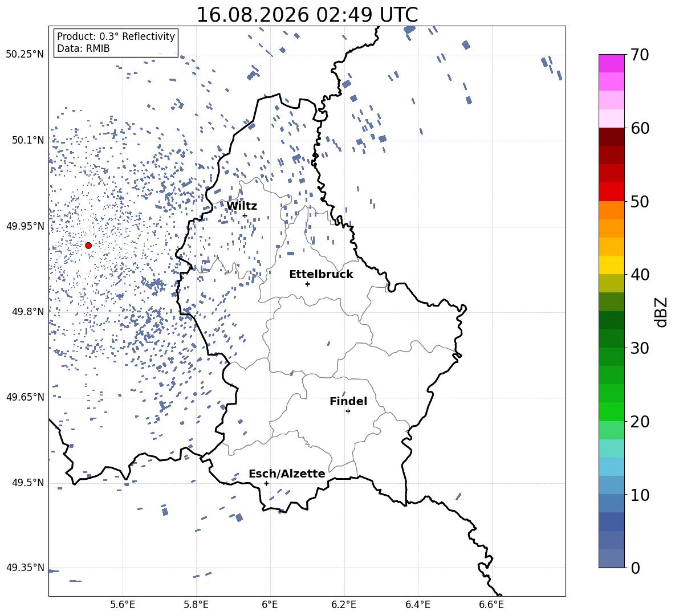Click the 49.95°N latitude tick label
Screen dimensions: 675x616
tap(25, 226)
